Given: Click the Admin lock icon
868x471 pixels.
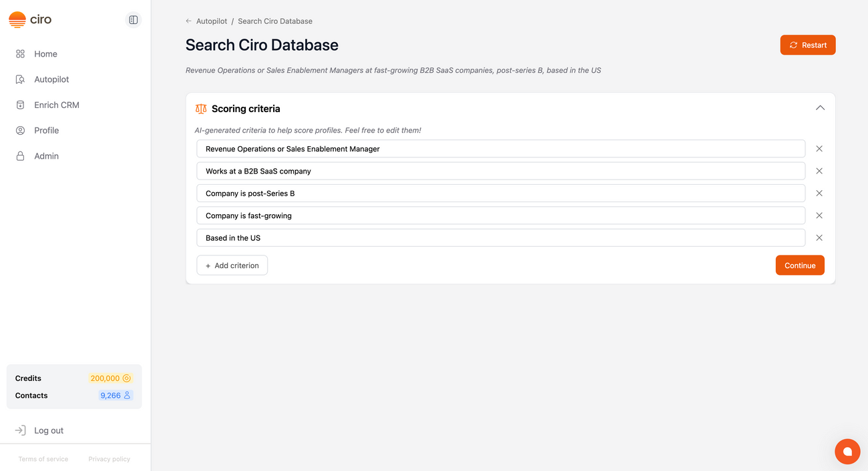Looking at the screenshot, I should click(x=19, y=155).
